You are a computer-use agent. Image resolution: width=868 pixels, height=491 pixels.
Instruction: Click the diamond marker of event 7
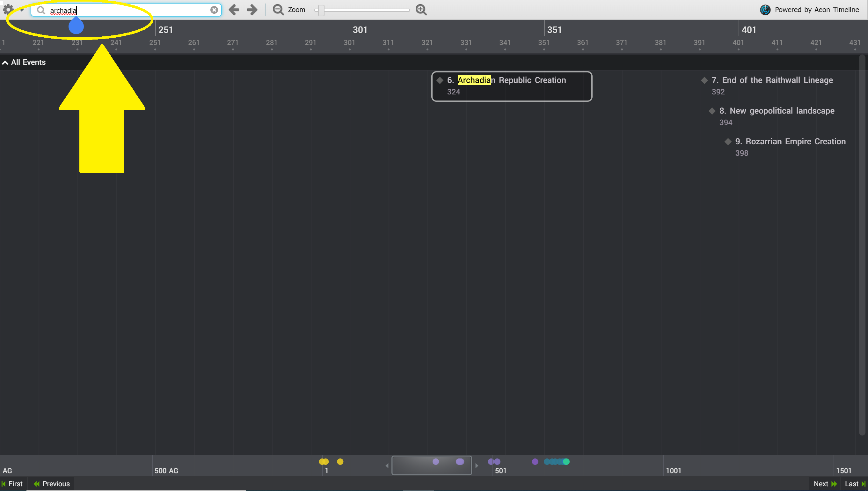[x=704, y=80]
